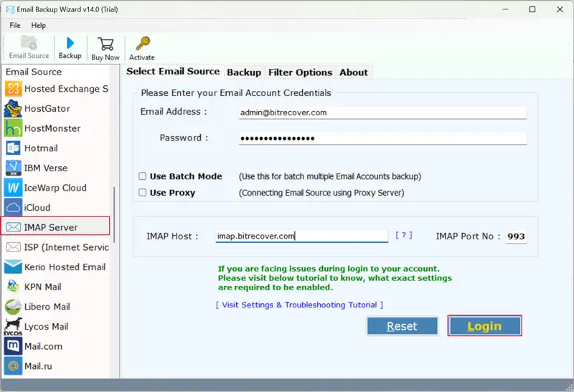The image size is (574, 392).
Task: Choose the Mail.com icon
Action: (13, 346)
